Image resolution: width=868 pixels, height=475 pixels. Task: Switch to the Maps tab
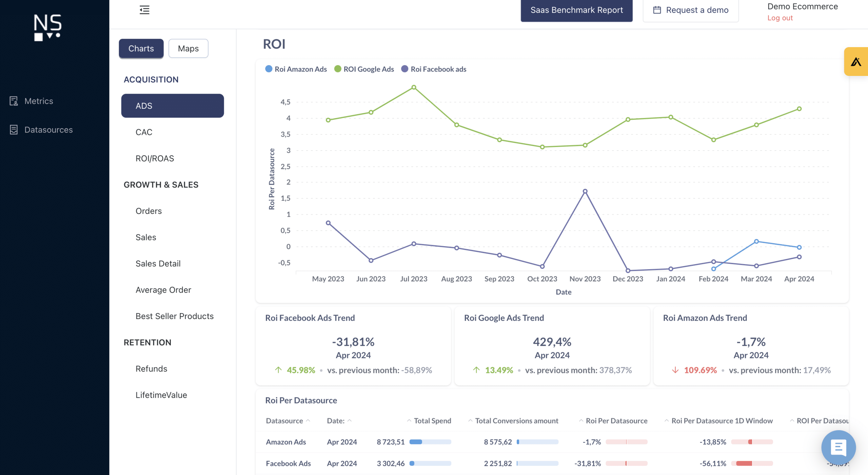188,48
